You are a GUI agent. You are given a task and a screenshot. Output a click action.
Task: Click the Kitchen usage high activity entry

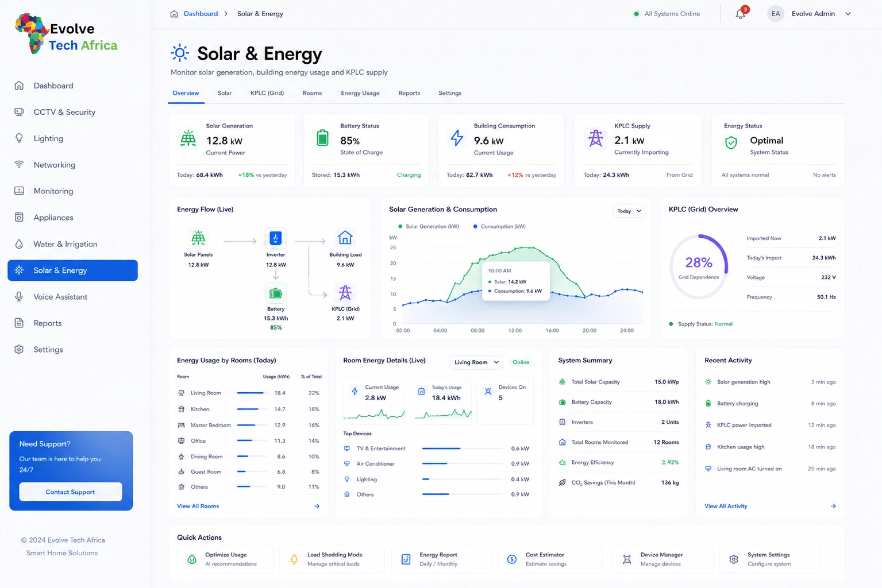coord(770,447)
